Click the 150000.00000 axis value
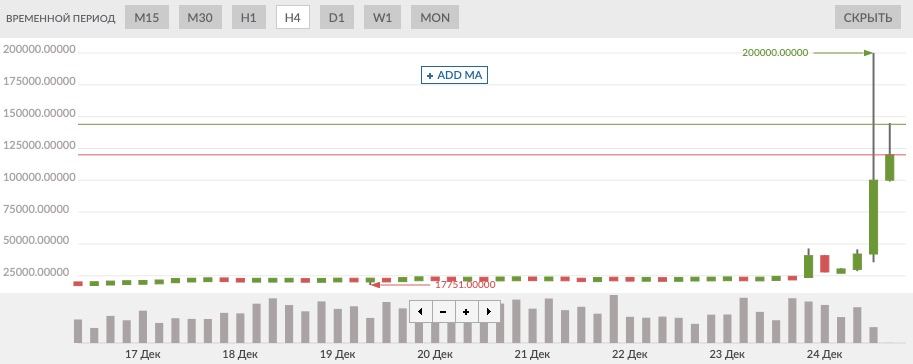913x364 pixels. coord(40,114)
